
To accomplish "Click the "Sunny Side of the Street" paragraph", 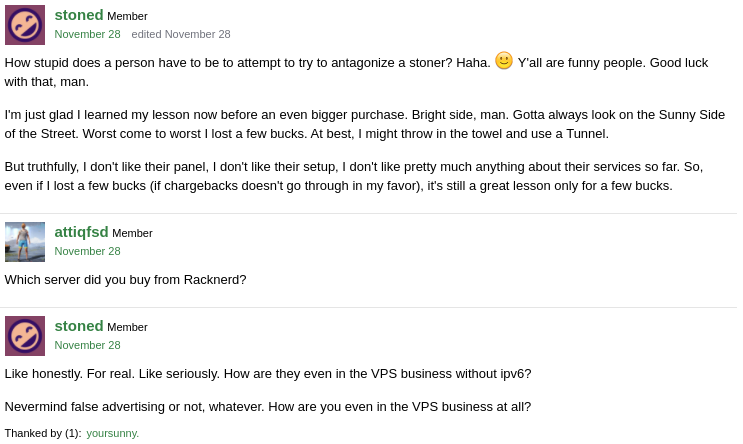I will coord(364,124).
